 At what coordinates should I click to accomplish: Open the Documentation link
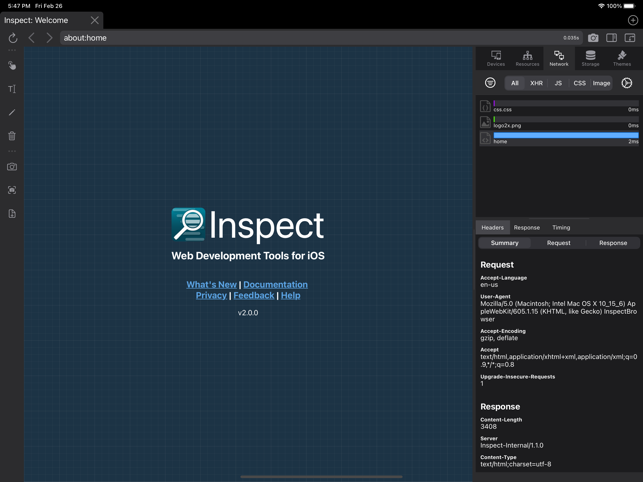[276, 284]
